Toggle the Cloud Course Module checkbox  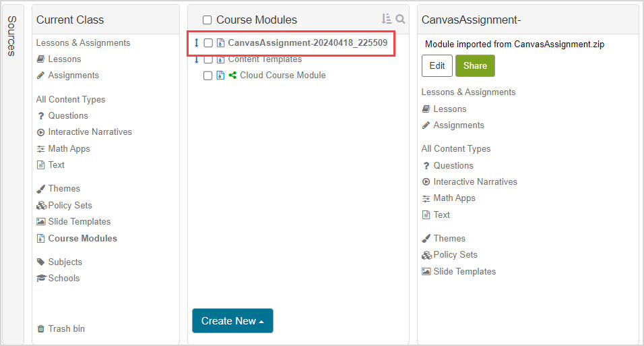[208, 76]
